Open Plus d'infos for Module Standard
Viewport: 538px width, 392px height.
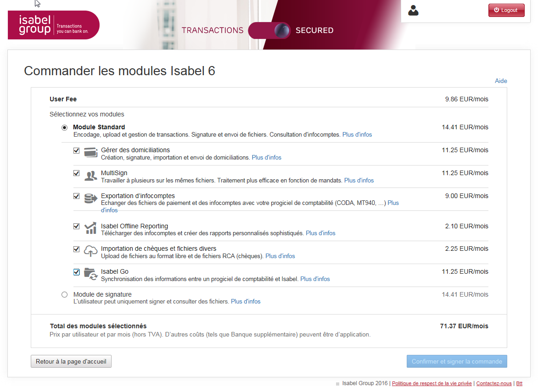(357, 135)
